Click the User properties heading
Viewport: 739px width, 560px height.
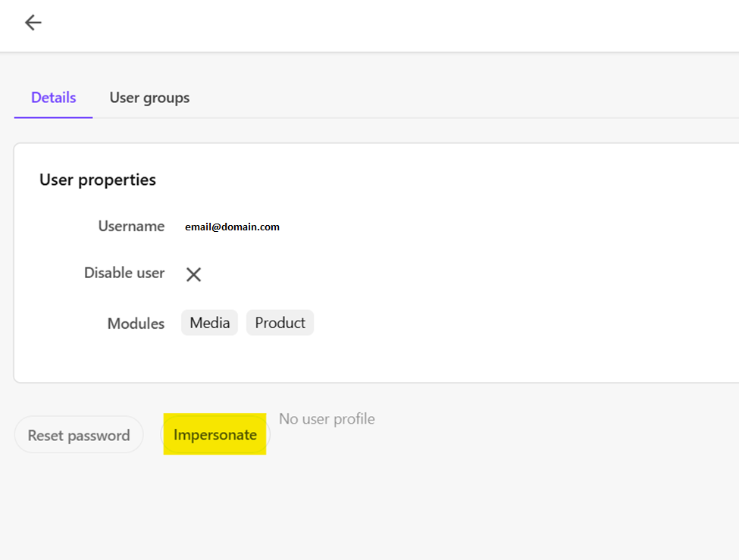pos(98,180)
